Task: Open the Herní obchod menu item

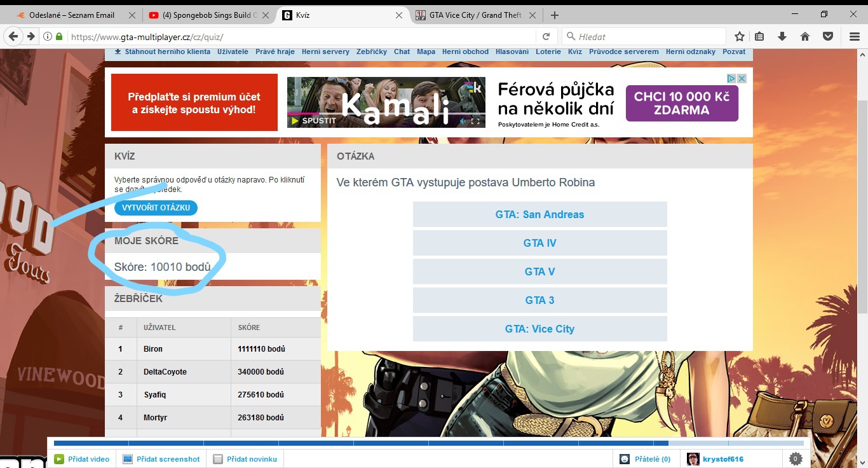Action: coord(465,52)
